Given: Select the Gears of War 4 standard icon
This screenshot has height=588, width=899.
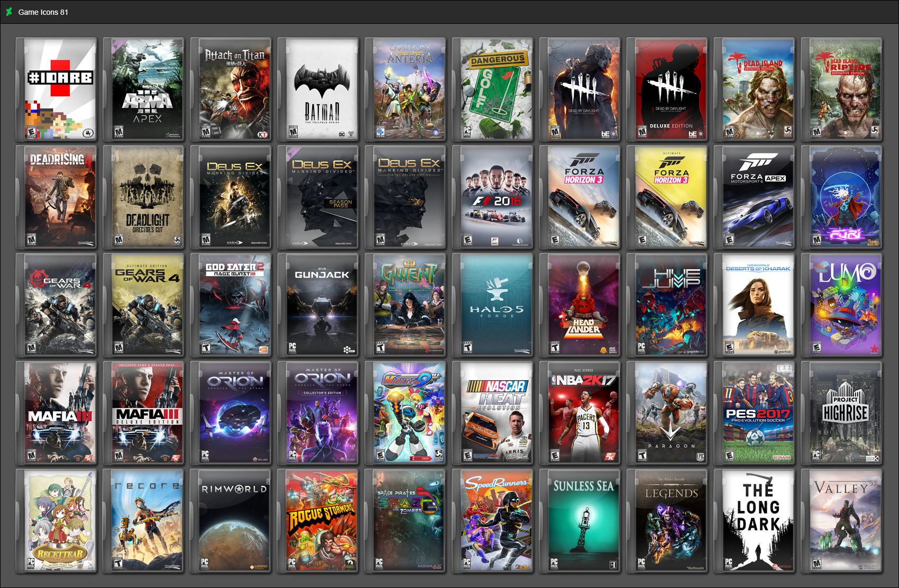Looking at the screenshot, I should click(57, 306).
